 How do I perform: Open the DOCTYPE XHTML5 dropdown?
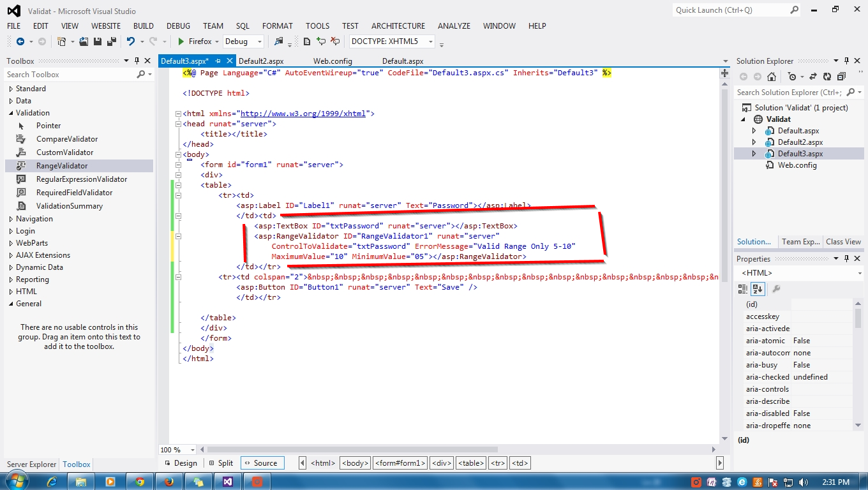tap(430, 40)
